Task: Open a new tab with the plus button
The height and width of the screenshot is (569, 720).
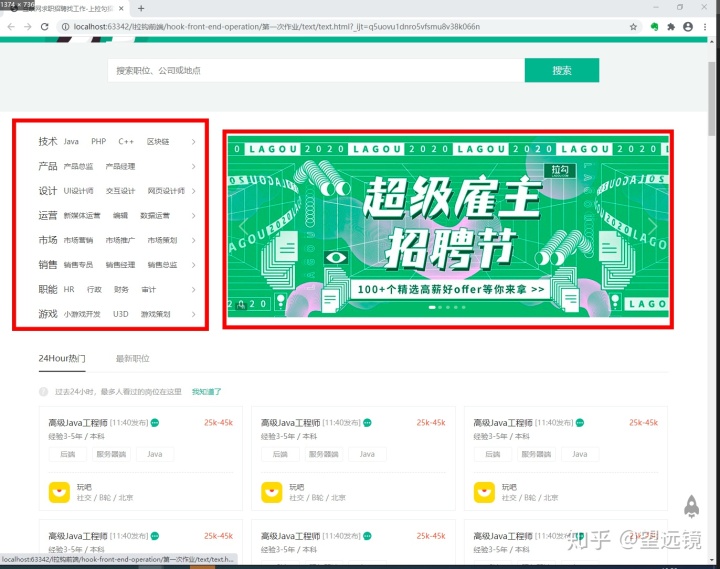Action: (141, 8)
